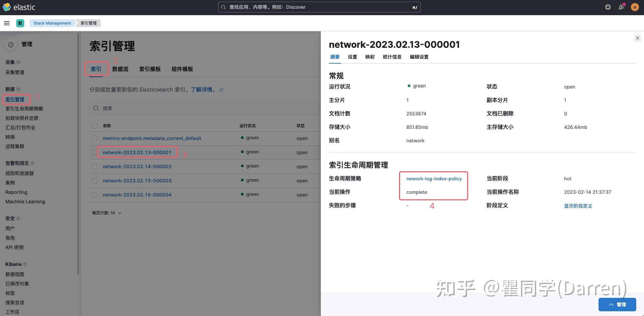Click the 显示阶段定义 link
This screenshot has height=316, width=644.
[578, 206]
